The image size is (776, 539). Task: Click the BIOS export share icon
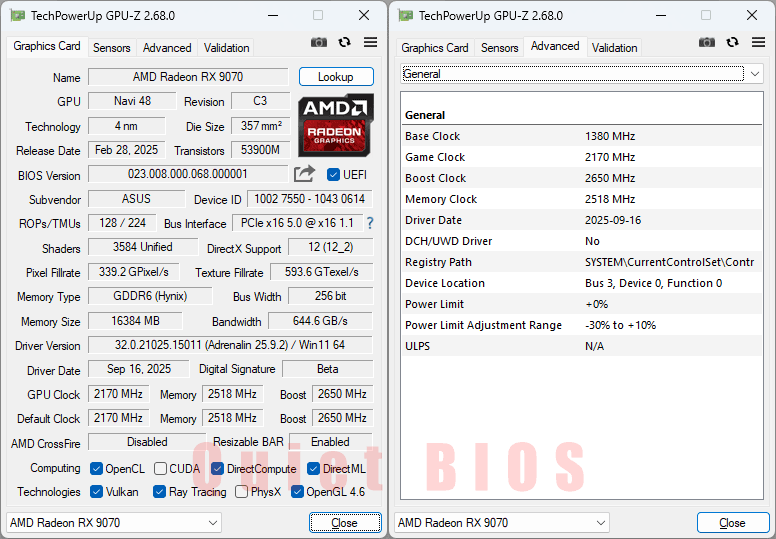305,174
